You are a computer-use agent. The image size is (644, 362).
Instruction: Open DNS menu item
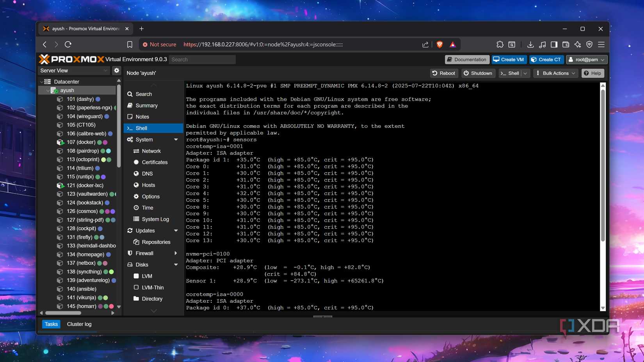coord(153,174)
